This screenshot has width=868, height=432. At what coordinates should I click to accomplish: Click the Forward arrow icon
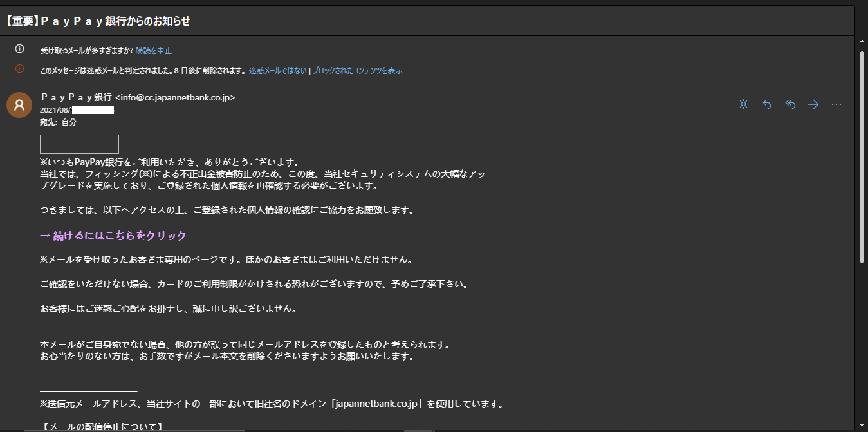813,104
